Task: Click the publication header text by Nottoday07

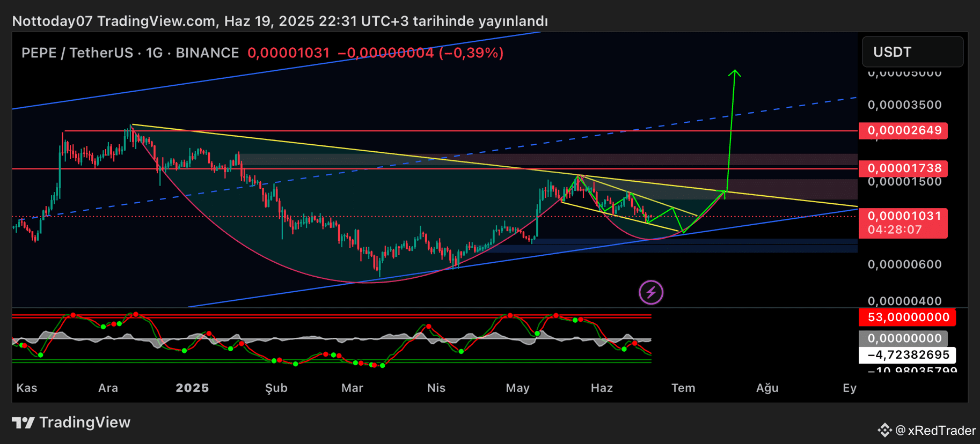Action: click(x=280, y=21)
